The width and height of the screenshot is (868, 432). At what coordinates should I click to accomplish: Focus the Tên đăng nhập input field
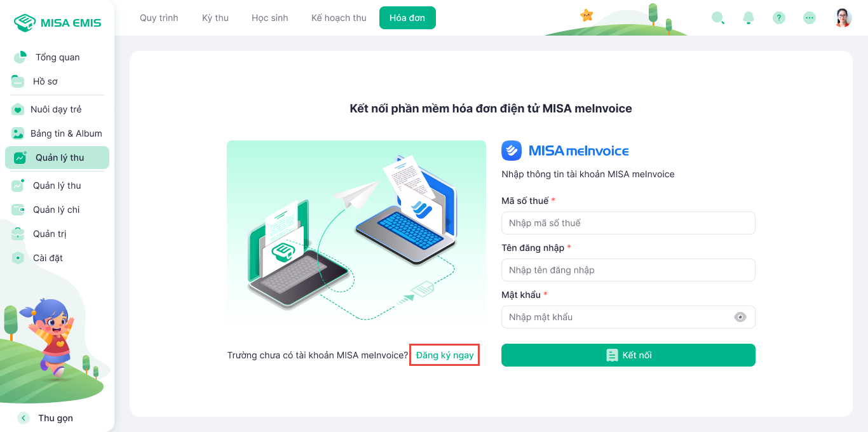pos(628,270)
